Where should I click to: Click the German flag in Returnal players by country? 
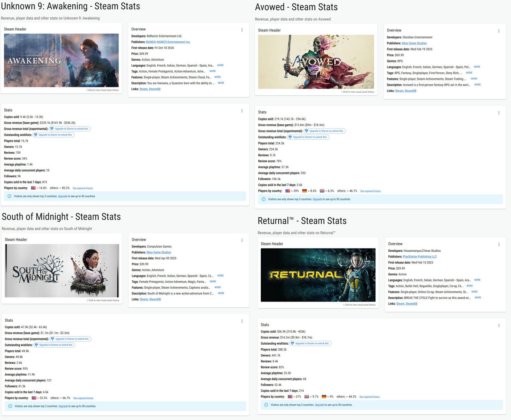coord(324,397)
